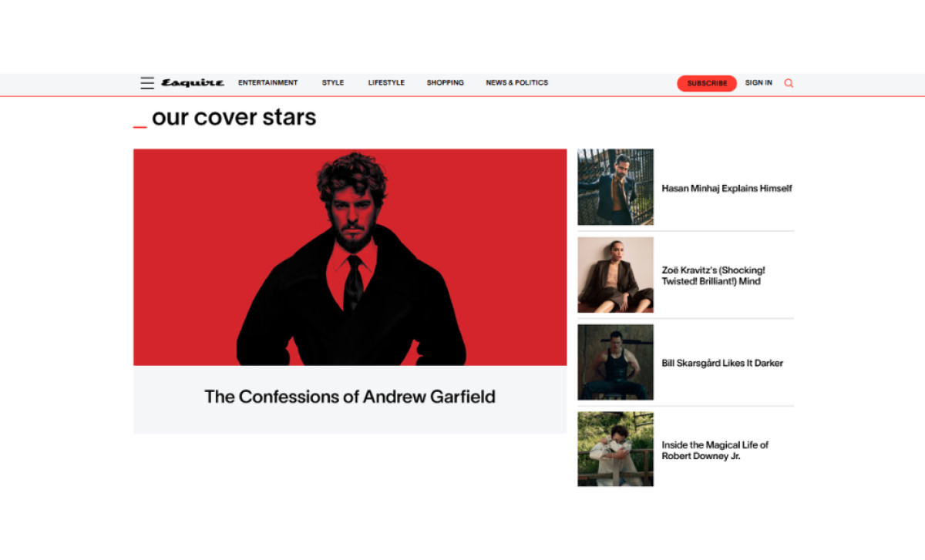
Task: Open the Bill Skarsgård thumbnail photo
Action: click(x=615, y=362)
